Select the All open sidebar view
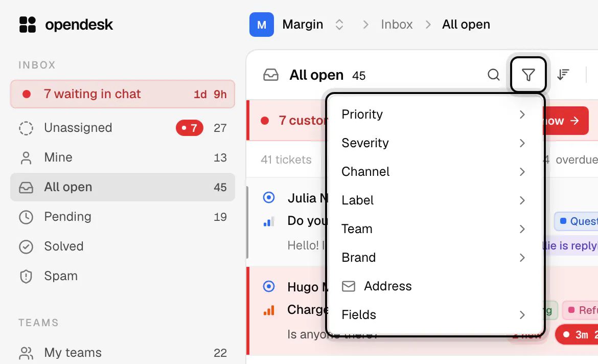 [123, 187]
